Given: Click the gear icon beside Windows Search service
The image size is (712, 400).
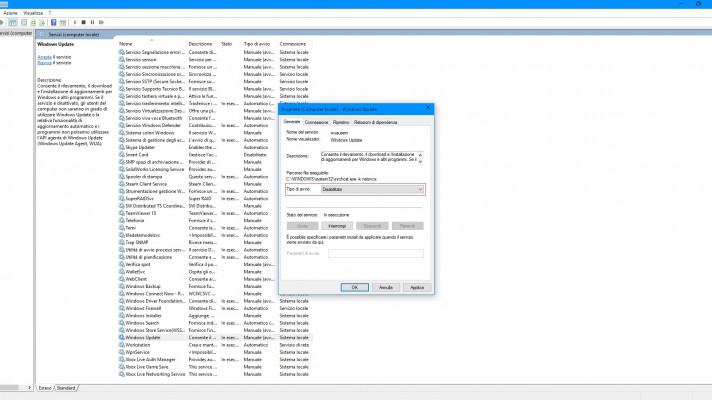Looking at the screenshot, I should (121, 323).
